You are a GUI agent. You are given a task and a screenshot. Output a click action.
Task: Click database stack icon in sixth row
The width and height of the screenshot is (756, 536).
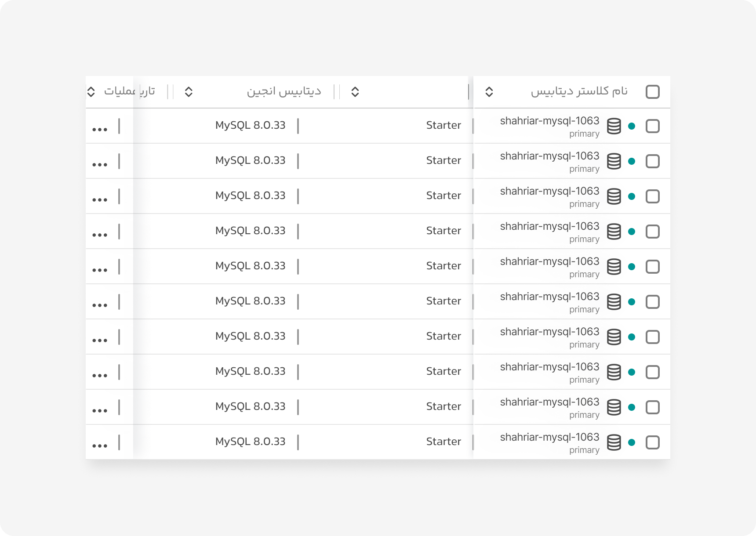(x=614, y=302)
